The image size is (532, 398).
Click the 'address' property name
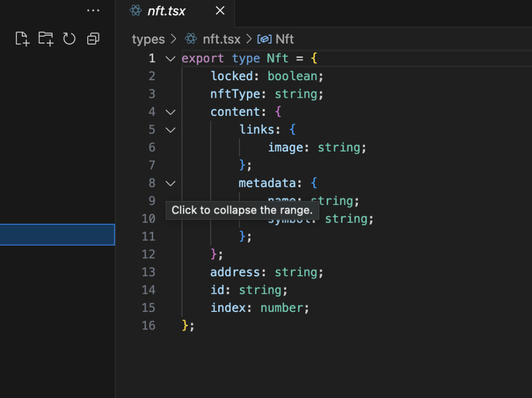(235, 272)
